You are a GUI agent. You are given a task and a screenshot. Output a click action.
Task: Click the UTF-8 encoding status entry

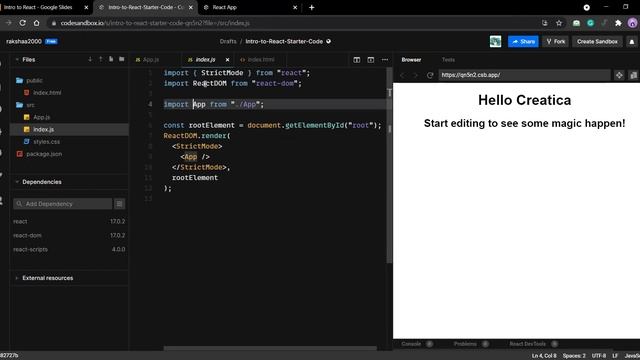coord(599,356)
